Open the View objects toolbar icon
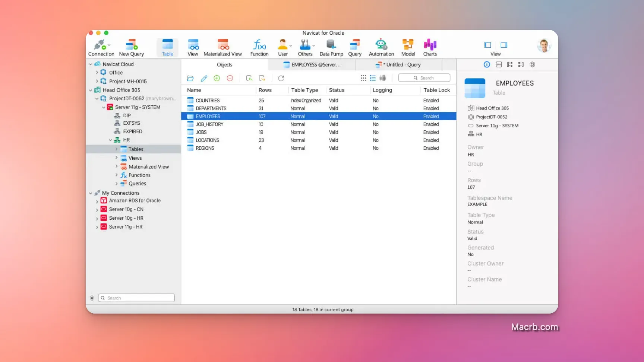 click(193, 48)
